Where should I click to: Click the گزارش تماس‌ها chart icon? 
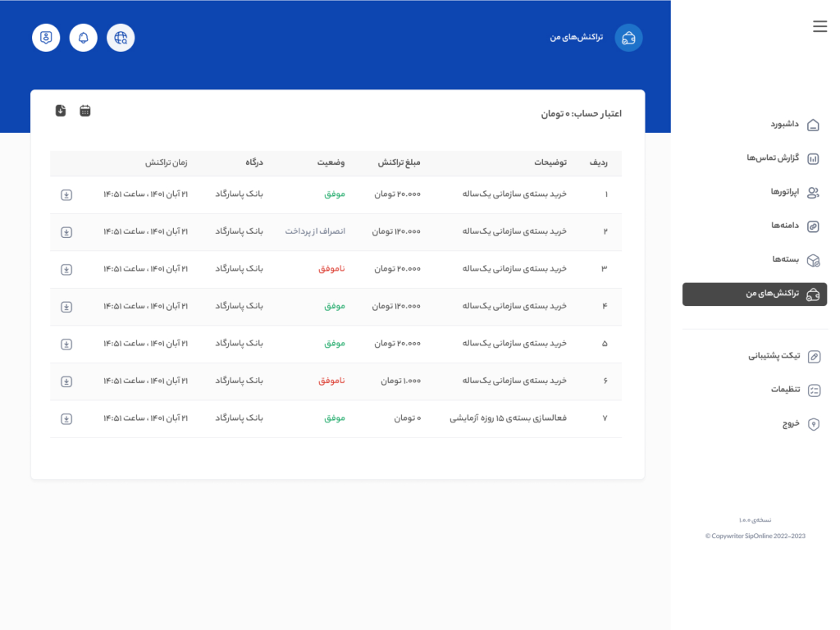[x=813, y=158]
